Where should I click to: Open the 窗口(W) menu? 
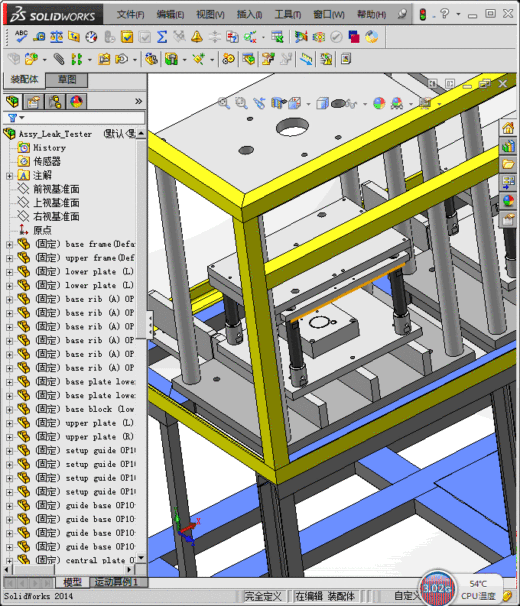pyautogui.click(x=329, y=15)
